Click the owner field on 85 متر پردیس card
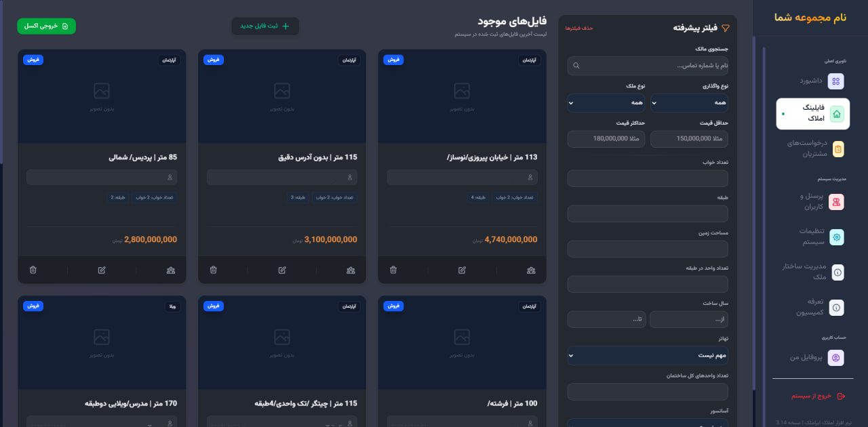The height and width of the screenshot is (427, 868). click(x=102, y=177)
